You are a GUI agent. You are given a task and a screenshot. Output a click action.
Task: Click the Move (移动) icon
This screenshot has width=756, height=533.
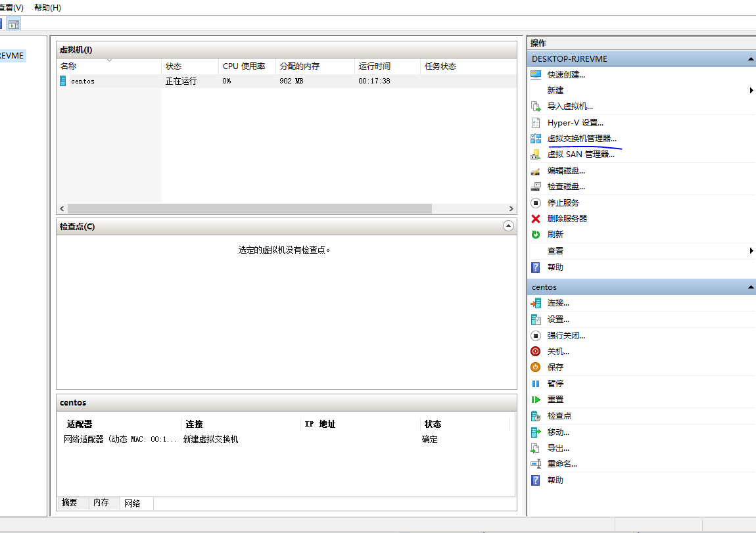pyautogui.click(x=536, y=432)
